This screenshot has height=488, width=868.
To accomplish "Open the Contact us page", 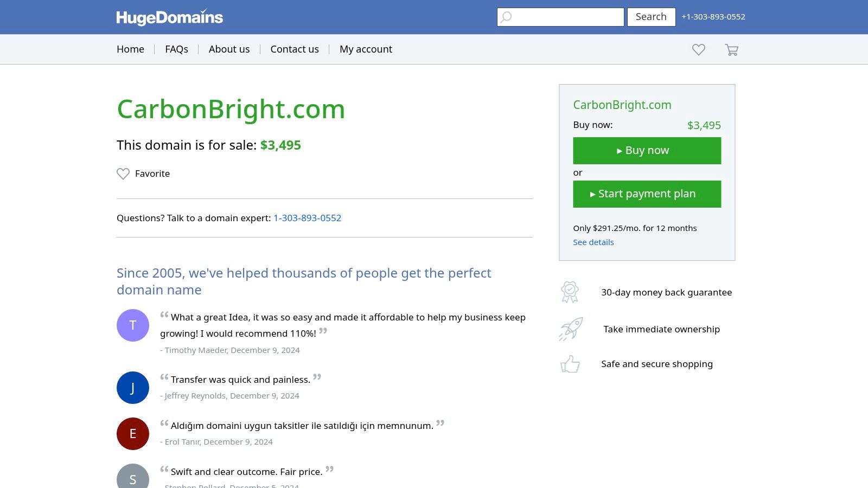I will click(x=295, y=49).
